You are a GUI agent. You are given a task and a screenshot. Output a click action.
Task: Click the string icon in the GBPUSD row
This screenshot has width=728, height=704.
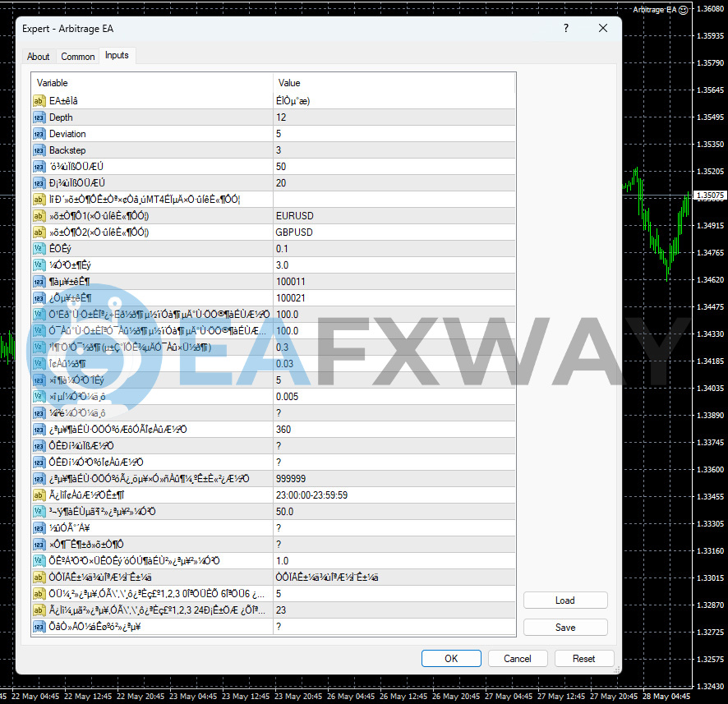click(x=39, y=232)
